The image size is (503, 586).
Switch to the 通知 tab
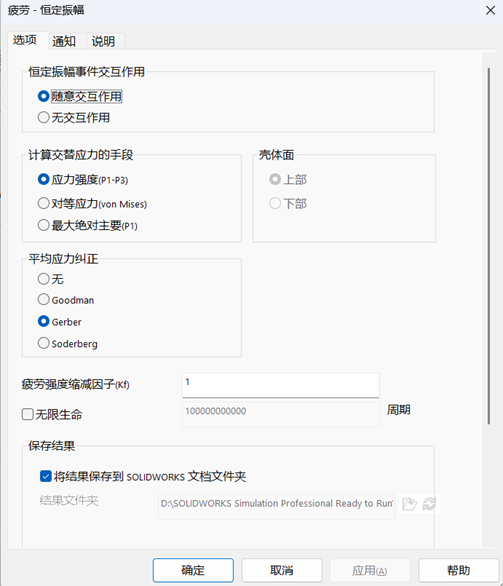pyautogui.click(x=64, y=41)
